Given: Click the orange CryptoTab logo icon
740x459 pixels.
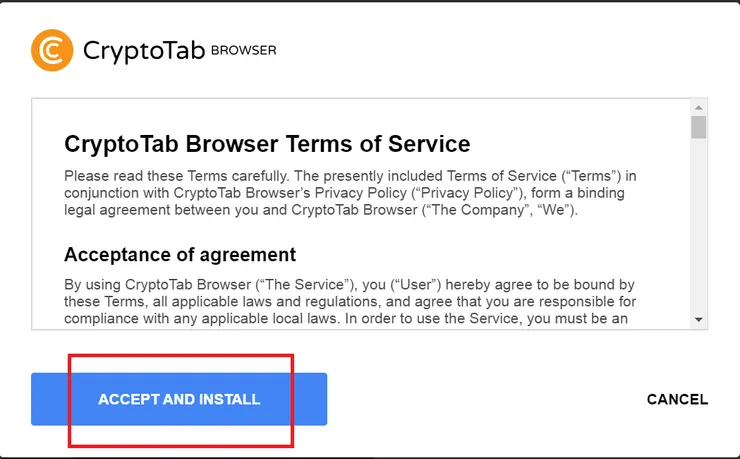Looking at the screenshot, I should point(52,50).
